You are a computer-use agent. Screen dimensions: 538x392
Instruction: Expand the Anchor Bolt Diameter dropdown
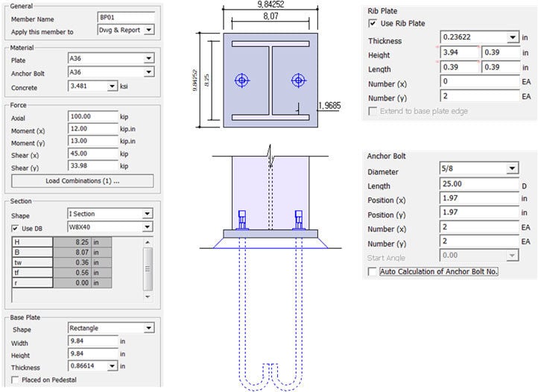click(x=512, y=170)
